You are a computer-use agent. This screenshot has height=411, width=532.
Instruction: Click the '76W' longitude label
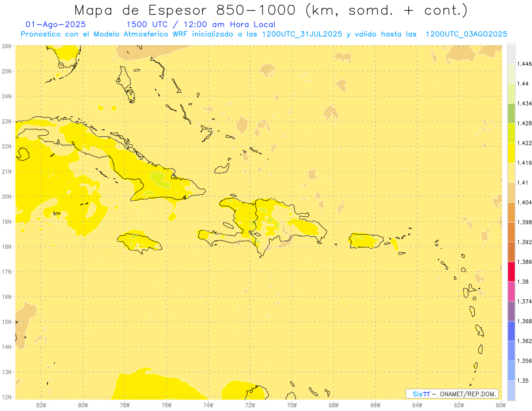(x=167, y=405)
